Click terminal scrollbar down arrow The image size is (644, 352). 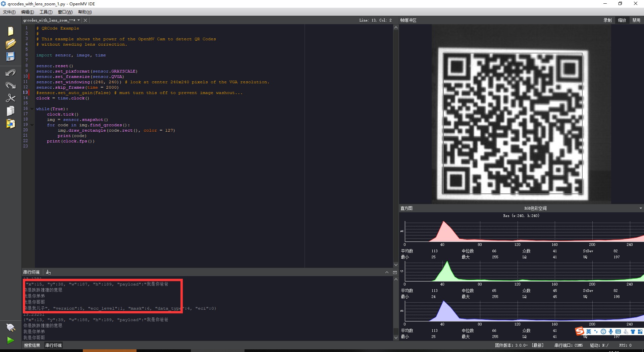click(x=396, y=338)
